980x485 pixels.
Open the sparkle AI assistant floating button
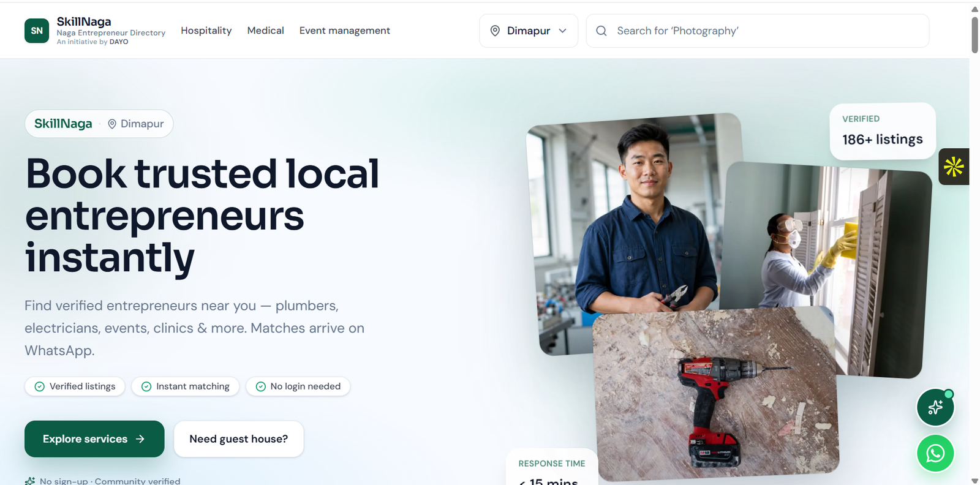pyautogui.click(x=935, y=407)
